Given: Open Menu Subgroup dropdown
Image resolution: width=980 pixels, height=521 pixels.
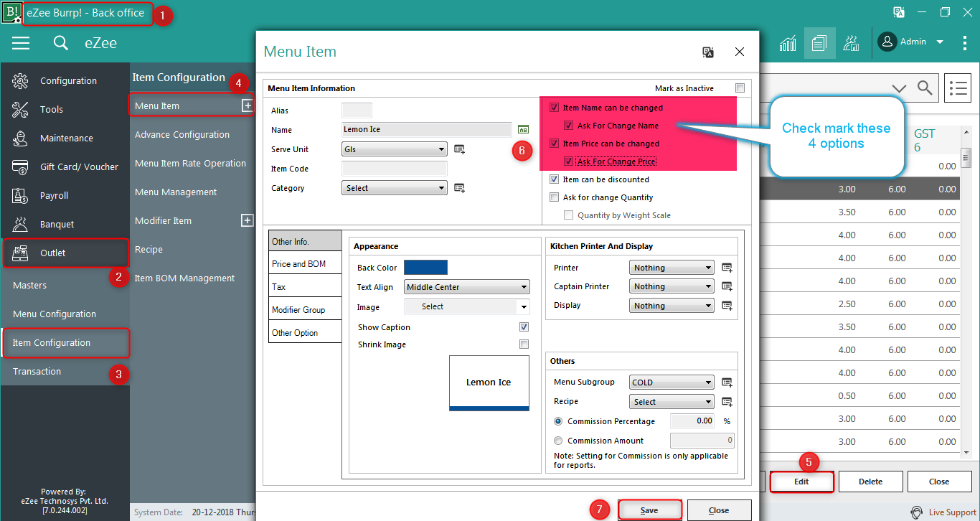Looking at the screenshot, I should tap(672, 382).
